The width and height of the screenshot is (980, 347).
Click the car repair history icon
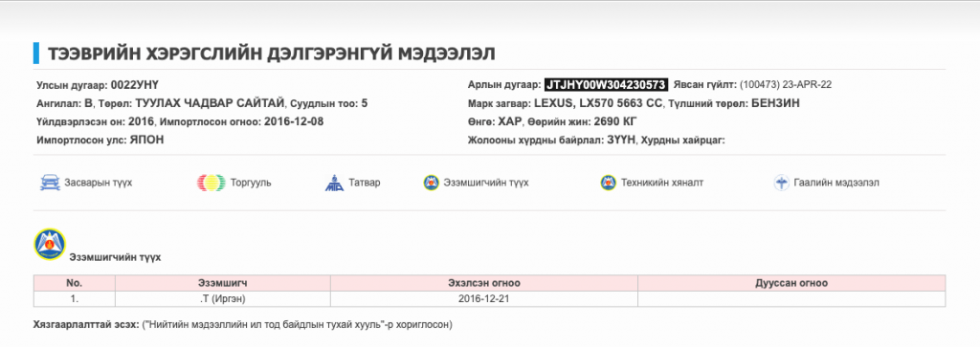(50, 183)
